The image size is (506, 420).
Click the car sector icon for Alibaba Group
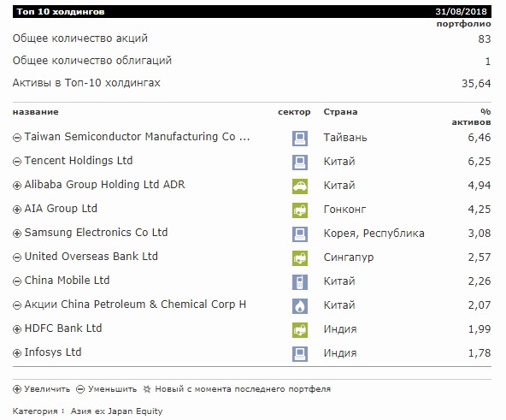(x=300, y=186)
